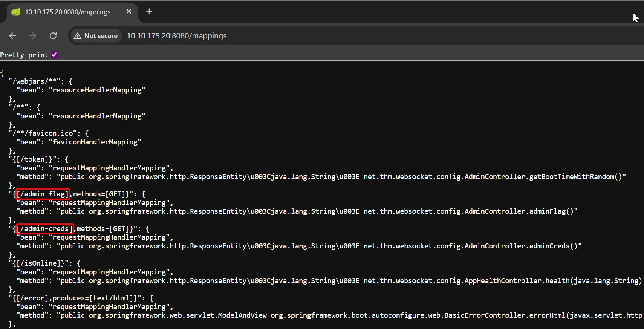Reload the mappings page
644x329 pixels.
pos(53,36)
